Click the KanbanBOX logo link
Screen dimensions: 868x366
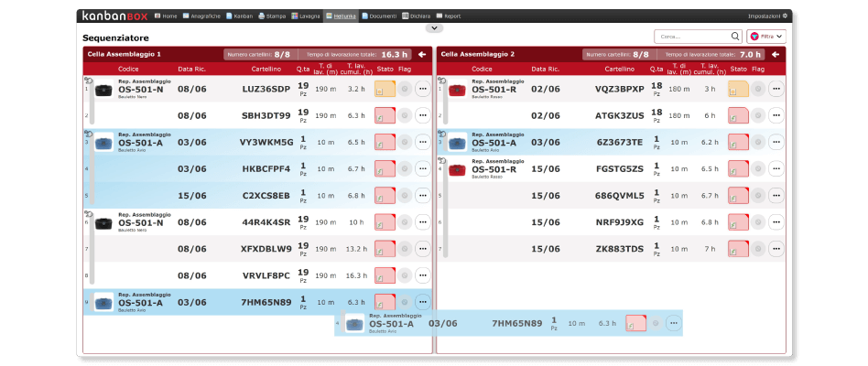(x=114, y=16)
